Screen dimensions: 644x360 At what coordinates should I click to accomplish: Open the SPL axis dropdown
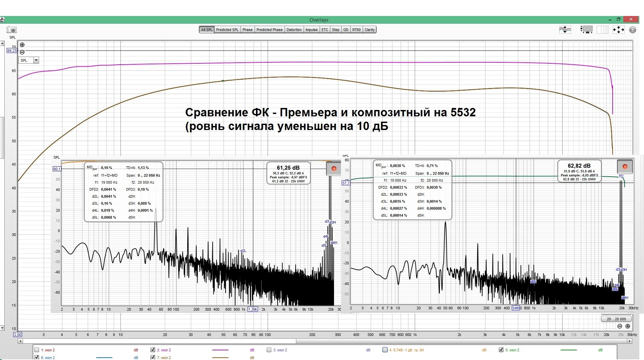[x=29, y=60]
